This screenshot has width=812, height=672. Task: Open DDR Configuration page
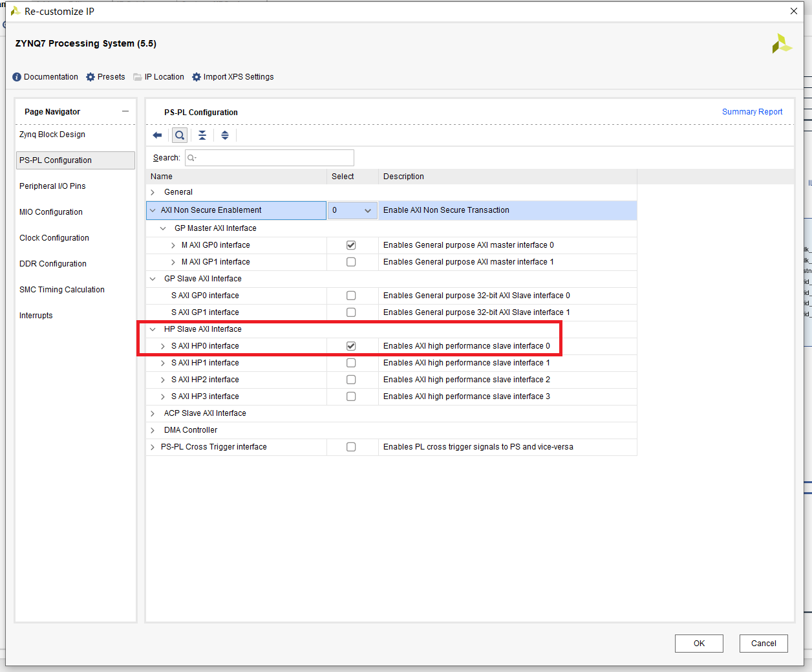point(53,264)
